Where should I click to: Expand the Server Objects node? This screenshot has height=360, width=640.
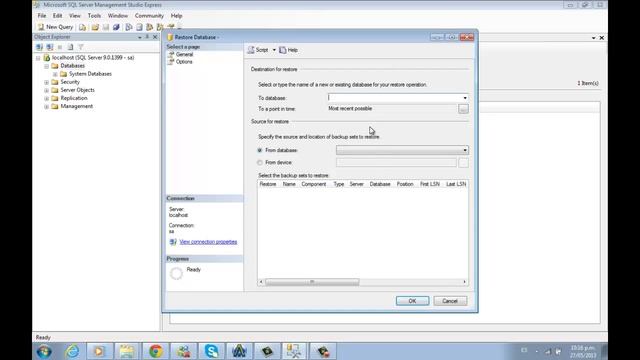pyautogui.click(x=47, y=90)
